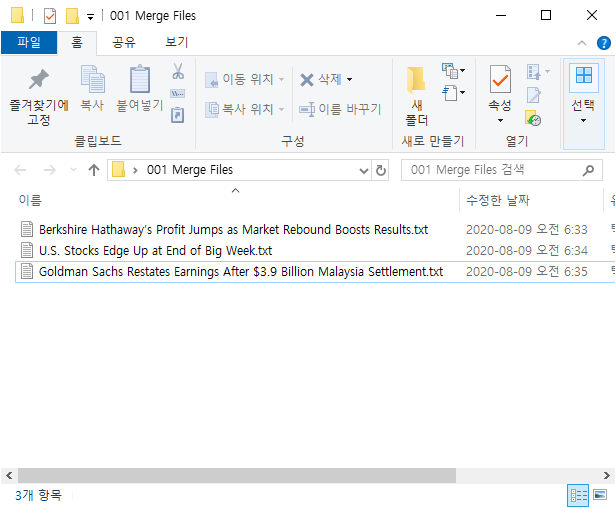616x508 pixels.
Task: Collapse the ribbon with the chevron
Action: (582, 43)
